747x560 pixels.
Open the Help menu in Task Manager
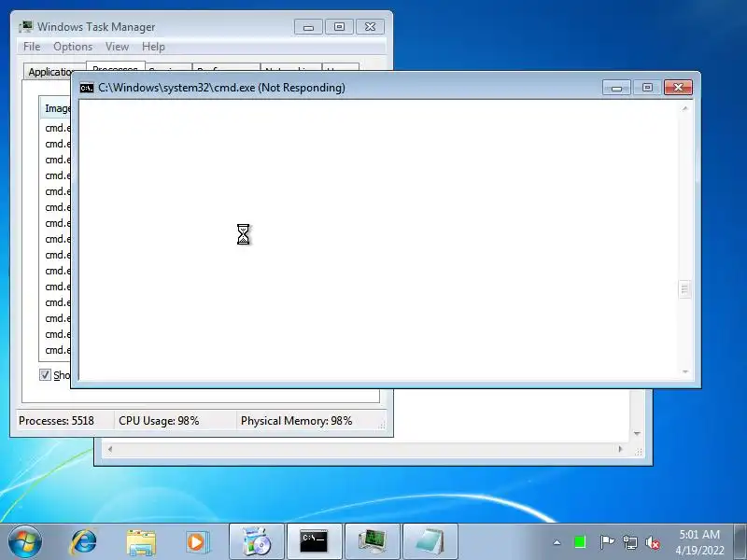click(153, 47)
